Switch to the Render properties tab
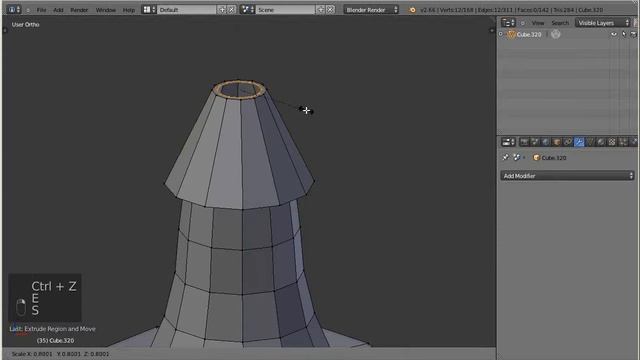640x360 pixels. click(524, 142)
